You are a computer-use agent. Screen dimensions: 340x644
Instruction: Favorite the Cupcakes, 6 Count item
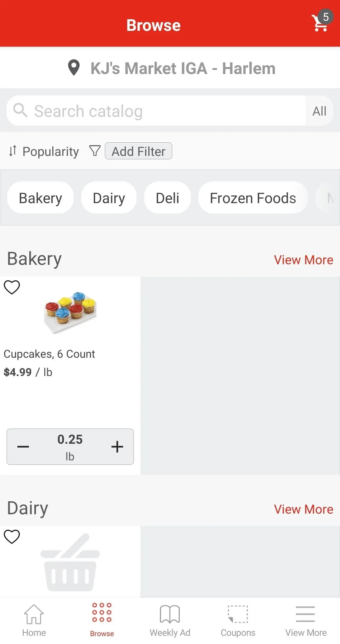[x=12, y=287]
